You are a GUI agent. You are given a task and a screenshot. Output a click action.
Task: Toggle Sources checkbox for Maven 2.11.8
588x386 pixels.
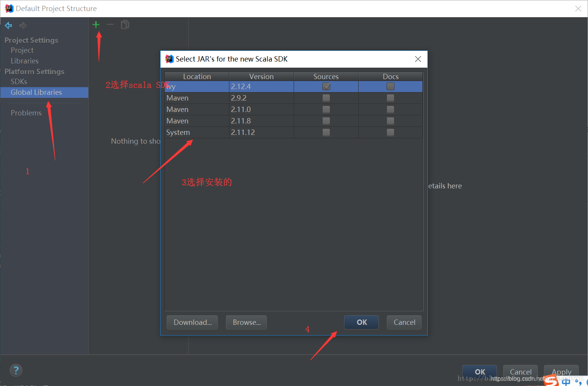click(326, 121)
